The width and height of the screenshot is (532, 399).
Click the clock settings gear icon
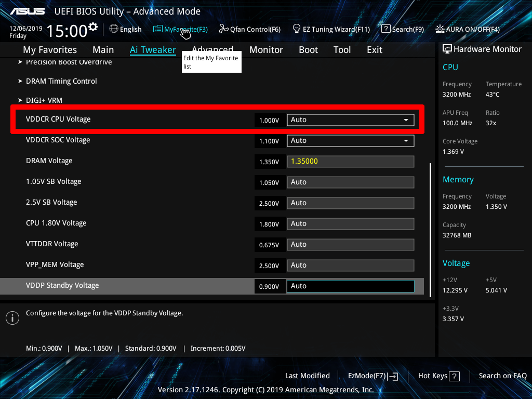click(93, 26)
